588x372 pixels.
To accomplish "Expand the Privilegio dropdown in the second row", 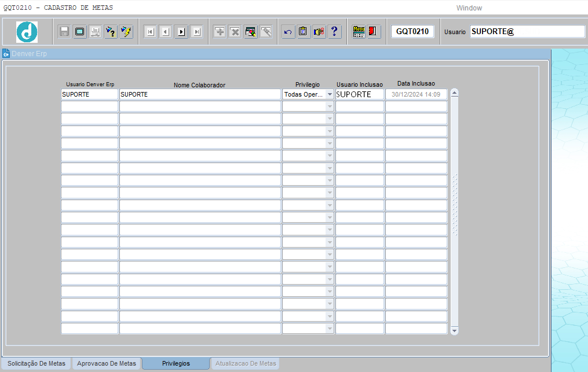I will (x=330, y=107).
